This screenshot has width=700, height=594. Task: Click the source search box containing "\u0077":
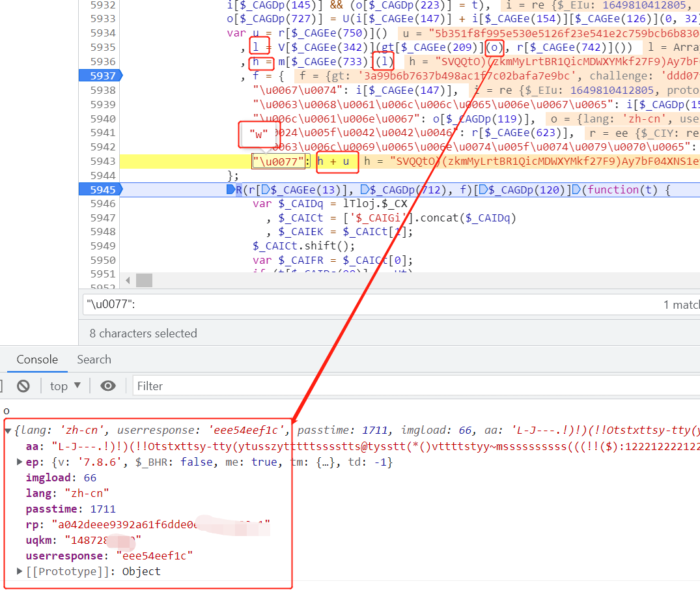(x=371, y=305)
